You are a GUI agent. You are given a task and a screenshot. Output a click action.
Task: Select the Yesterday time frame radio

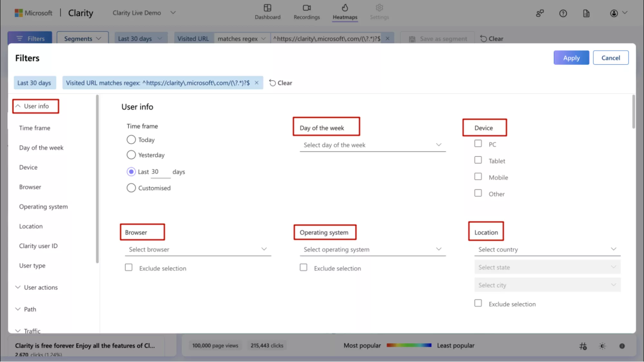pos(131,155)
